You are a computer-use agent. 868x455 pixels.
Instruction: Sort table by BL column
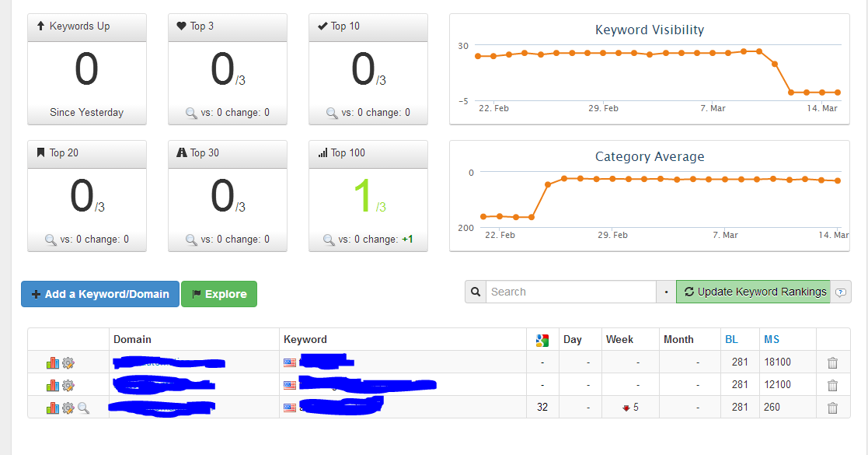731,340
